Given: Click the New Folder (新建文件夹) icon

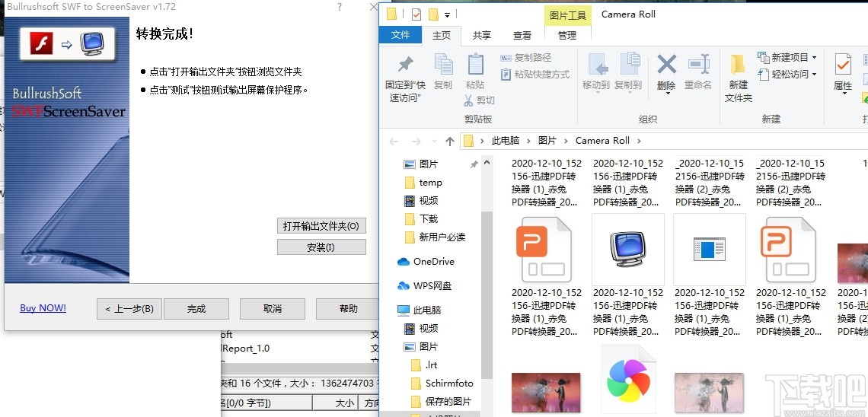Looking at the screenshot, I should pos(738,64).
